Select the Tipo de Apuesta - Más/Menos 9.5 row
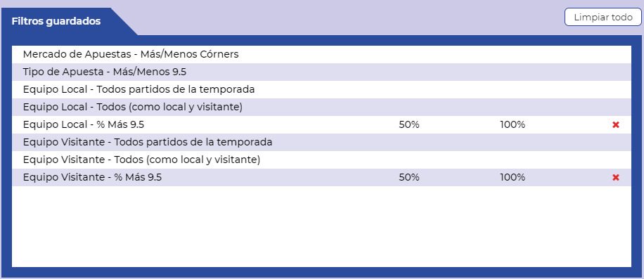 (321, 72)
